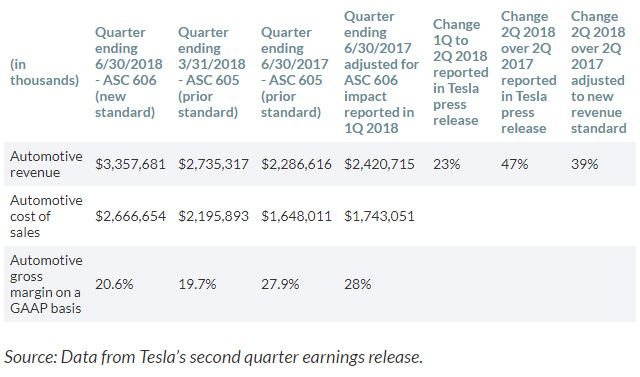
Task: Click the Automotive revenue row label
Action: pos(46,164)
